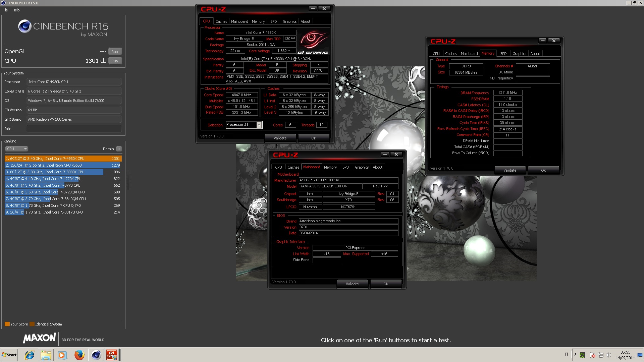Switch to SPD tab in Memory window
Image resolution: width=644 pixels, height=362 pixels.
click(503, 54)
